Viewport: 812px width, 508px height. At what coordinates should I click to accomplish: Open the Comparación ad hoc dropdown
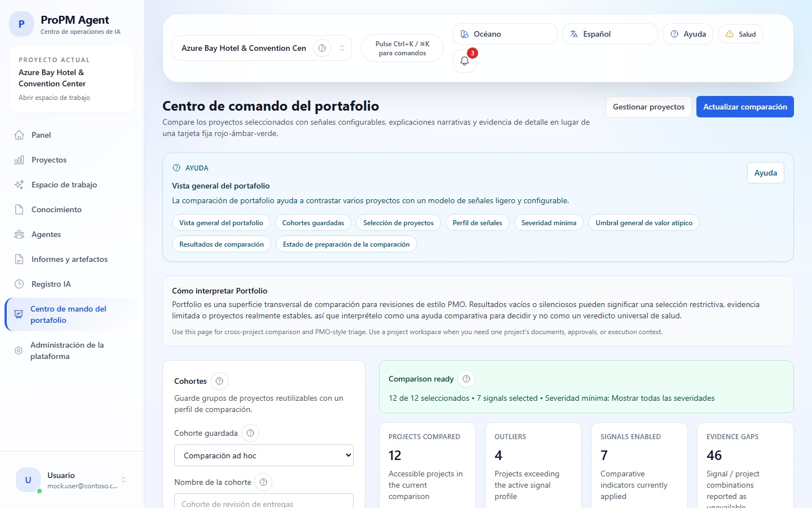(x=263, y=456)
